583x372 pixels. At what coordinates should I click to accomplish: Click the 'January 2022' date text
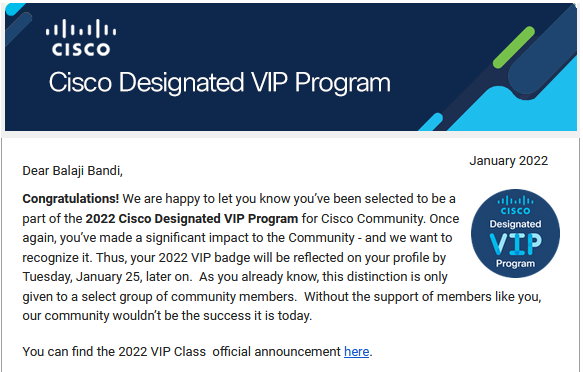point(509,161)
